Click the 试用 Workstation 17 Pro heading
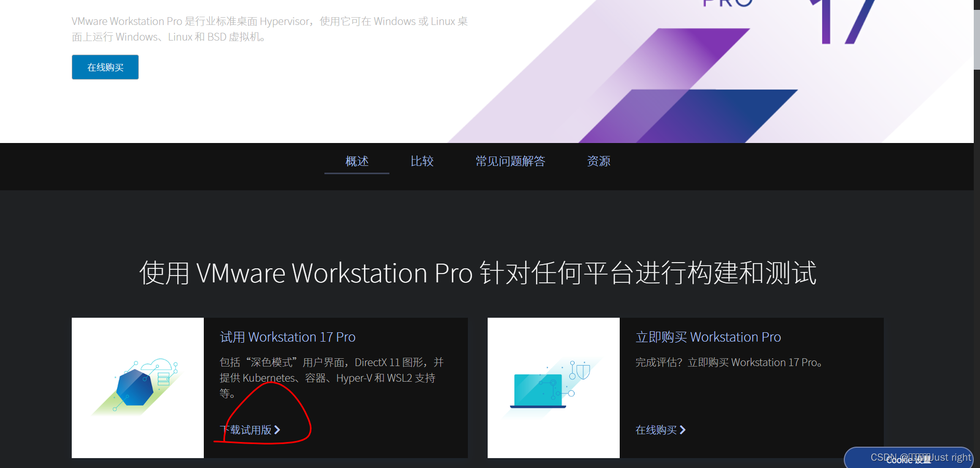This screenshot has width=980, height=468. [x=288, y=337]
